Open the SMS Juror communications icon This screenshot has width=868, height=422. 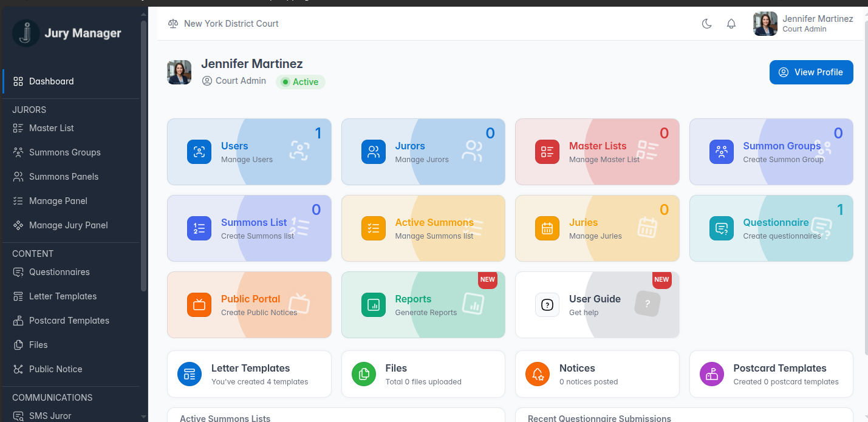click(19, 415)
